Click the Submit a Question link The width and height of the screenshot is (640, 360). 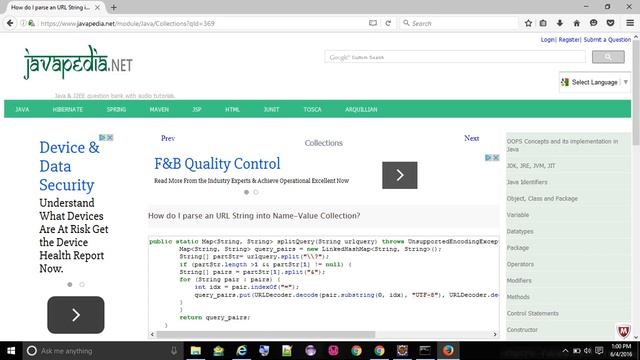[x=607, y=40]
